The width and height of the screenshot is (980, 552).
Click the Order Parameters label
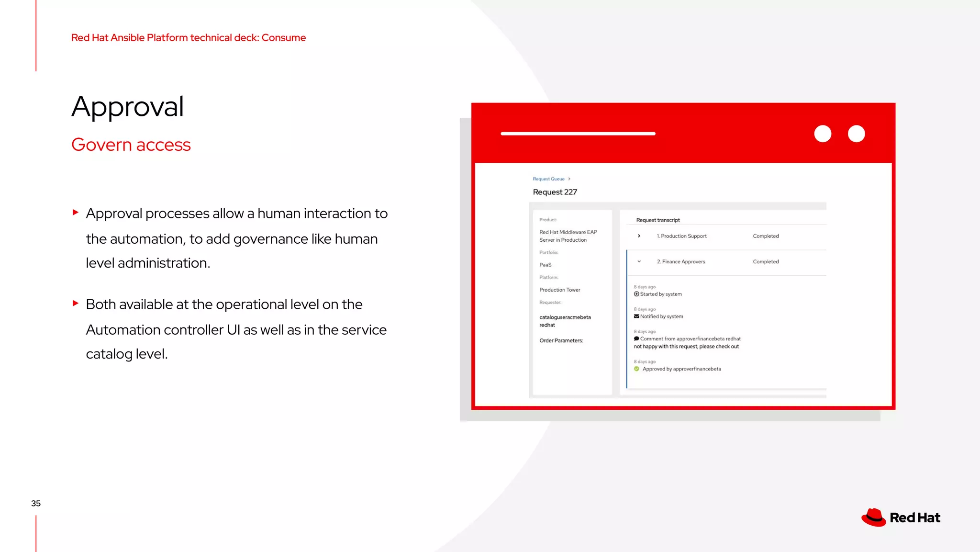tap(561, 341)
